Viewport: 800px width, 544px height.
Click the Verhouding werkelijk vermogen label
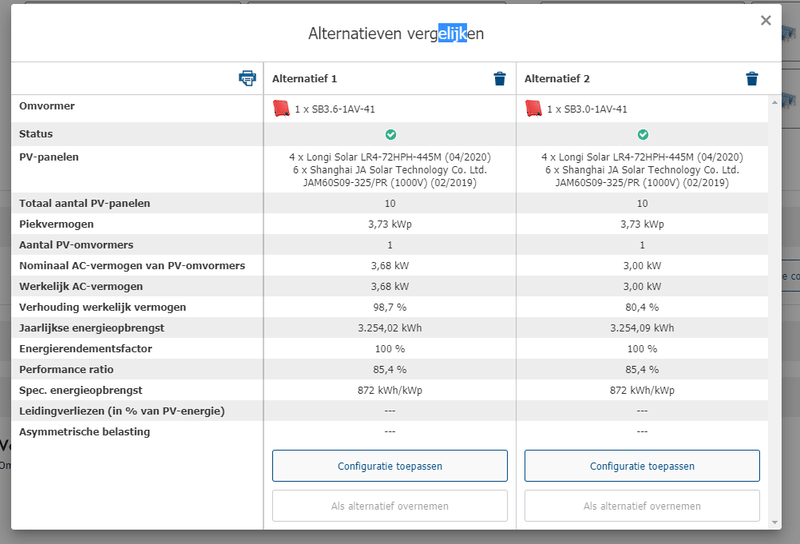(103, 307)
